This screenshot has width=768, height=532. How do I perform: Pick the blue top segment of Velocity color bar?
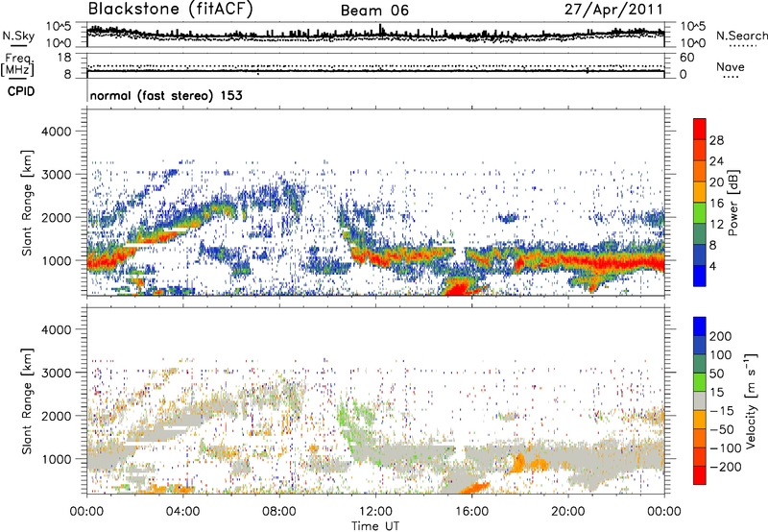(x=700, y=326)
